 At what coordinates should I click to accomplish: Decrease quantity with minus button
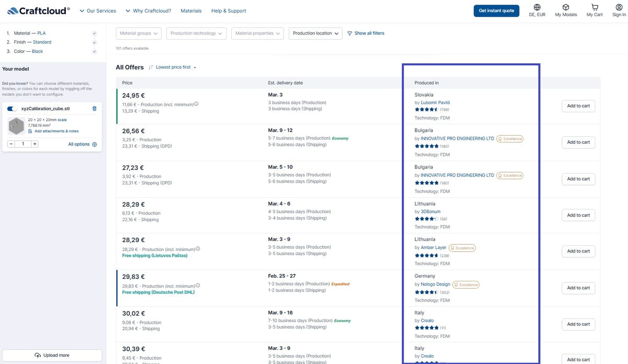click(x=12, y=144)
